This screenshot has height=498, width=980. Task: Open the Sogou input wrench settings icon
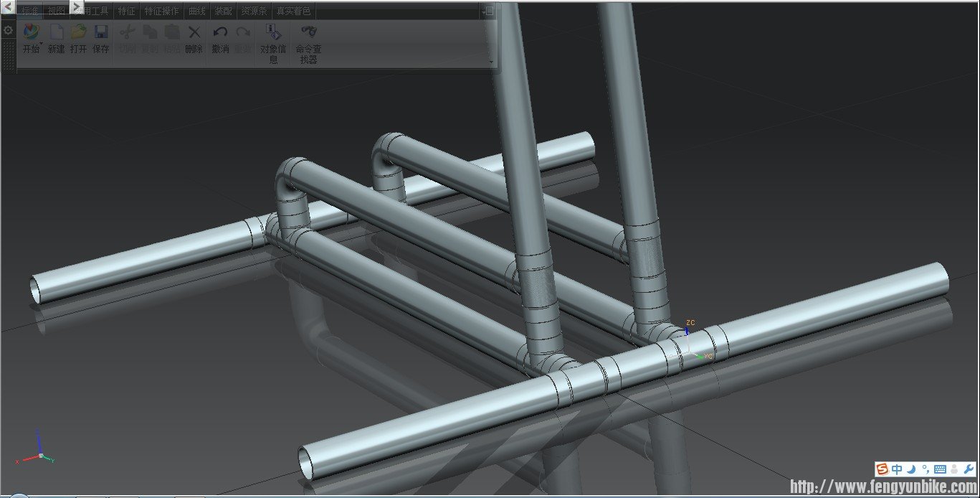969,469
